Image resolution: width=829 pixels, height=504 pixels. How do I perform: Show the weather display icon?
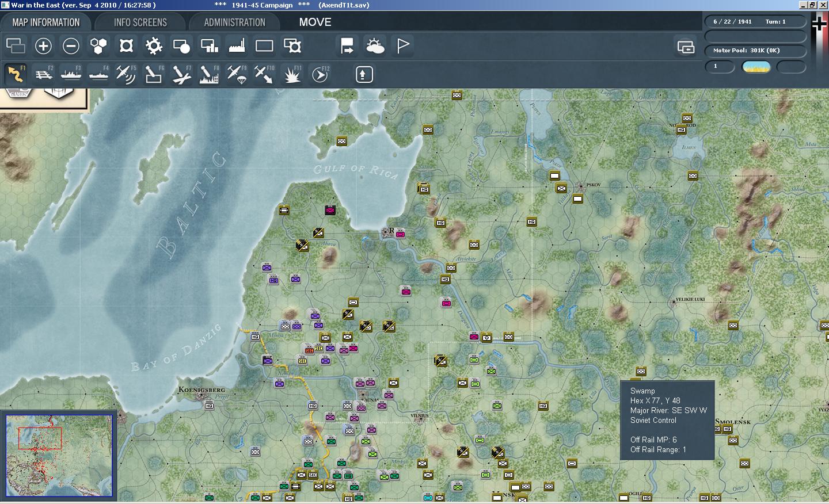(375, 45)
